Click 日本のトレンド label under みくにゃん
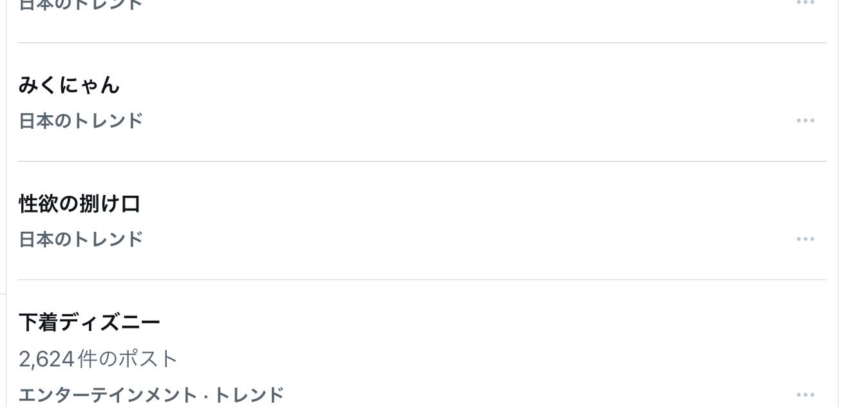 [80, 120]
